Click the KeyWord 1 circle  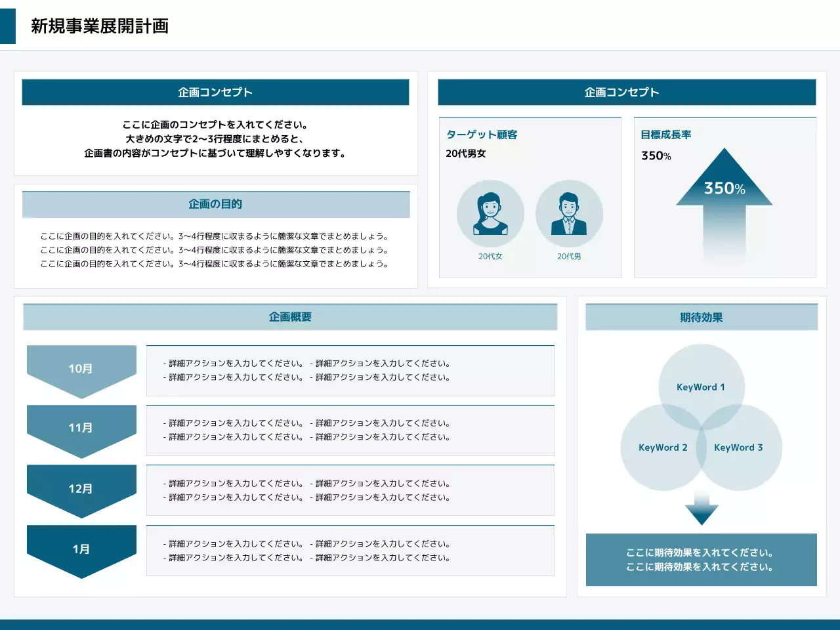(701, 387)
